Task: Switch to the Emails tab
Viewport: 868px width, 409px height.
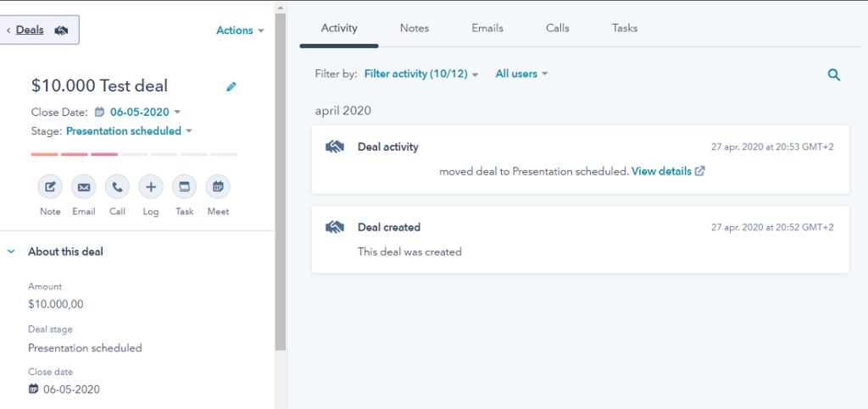Action: (x=487, y=28)
